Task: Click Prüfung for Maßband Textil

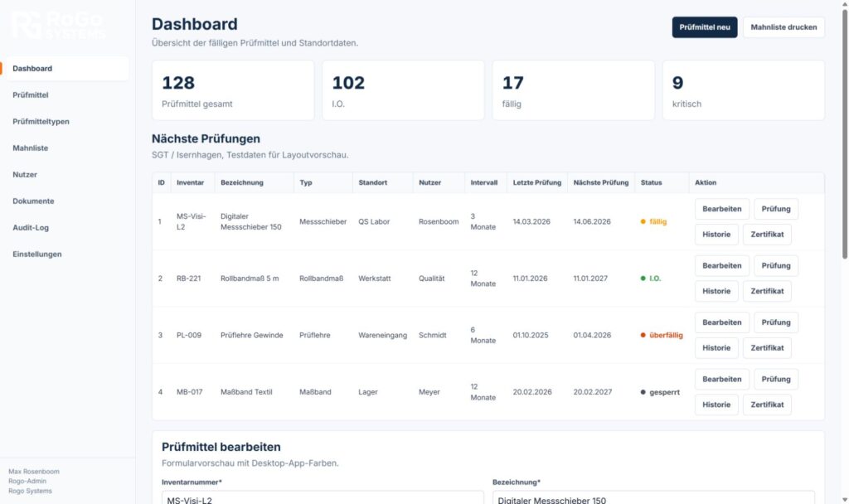Action: pyautogui.click(x=776, y=380)
